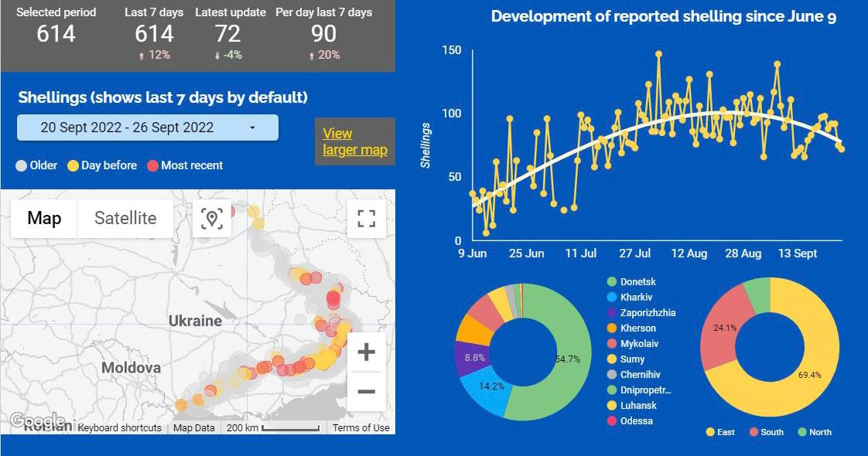Click the North region legend dot

click(x=802, y=432)
